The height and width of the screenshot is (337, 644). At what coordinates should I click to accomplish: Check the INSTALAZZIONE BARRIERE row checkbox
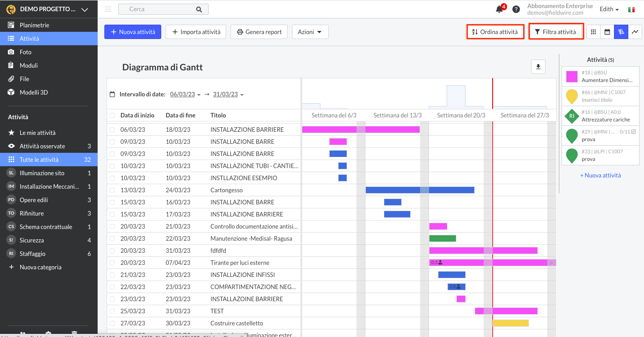pyautogui.click(x=112, y=130)
